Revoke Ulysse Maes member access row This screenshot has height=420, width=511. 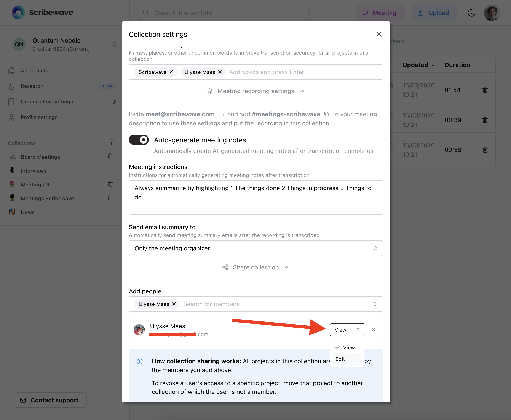[373, 330]
